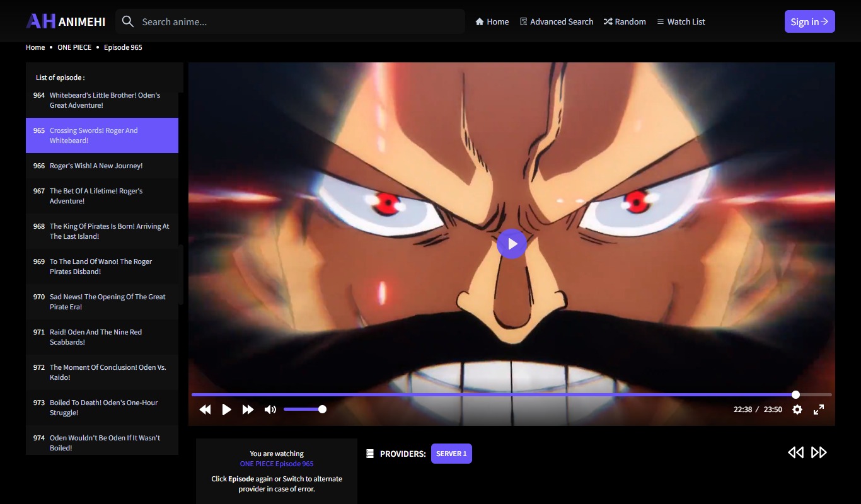
Task: Select episode 973 Boiled To Death
Action: [x=102, y=408]
